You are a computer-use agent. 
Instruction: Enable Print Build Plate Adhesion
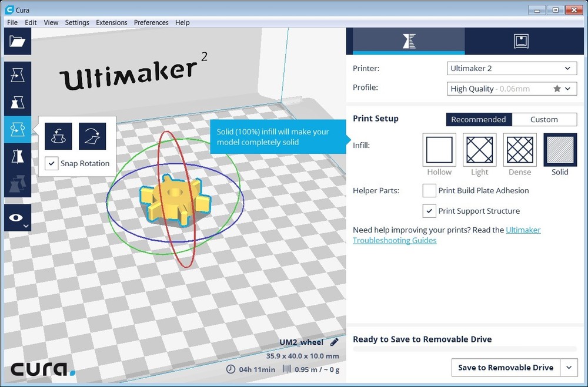[x=429, y=190]
